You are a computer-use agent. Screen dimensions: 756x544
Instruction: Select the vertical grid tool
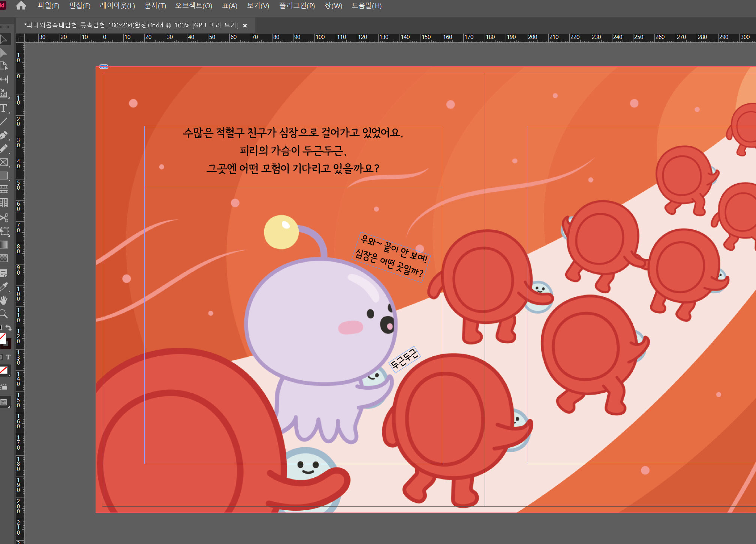coord(4,203)
